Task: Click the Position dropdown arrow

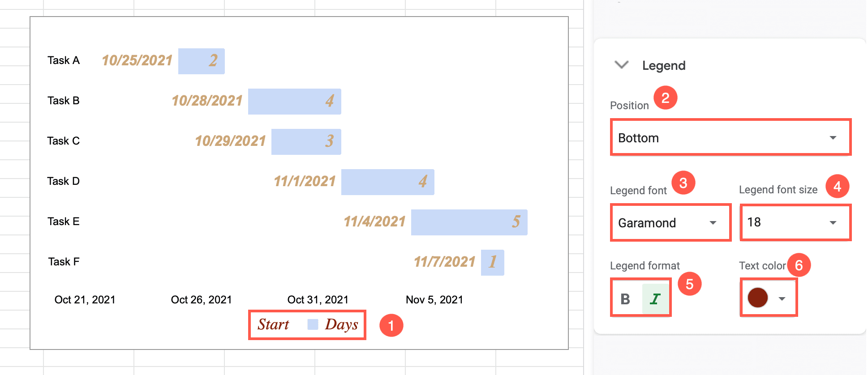Action: (833, 138)
